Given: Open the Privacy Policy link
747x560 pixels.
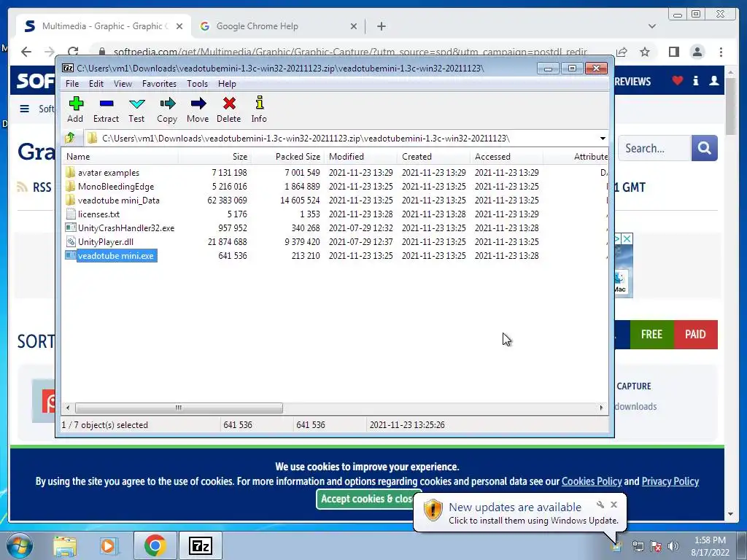Looking at the screenshot, I should tap(670, 481).
